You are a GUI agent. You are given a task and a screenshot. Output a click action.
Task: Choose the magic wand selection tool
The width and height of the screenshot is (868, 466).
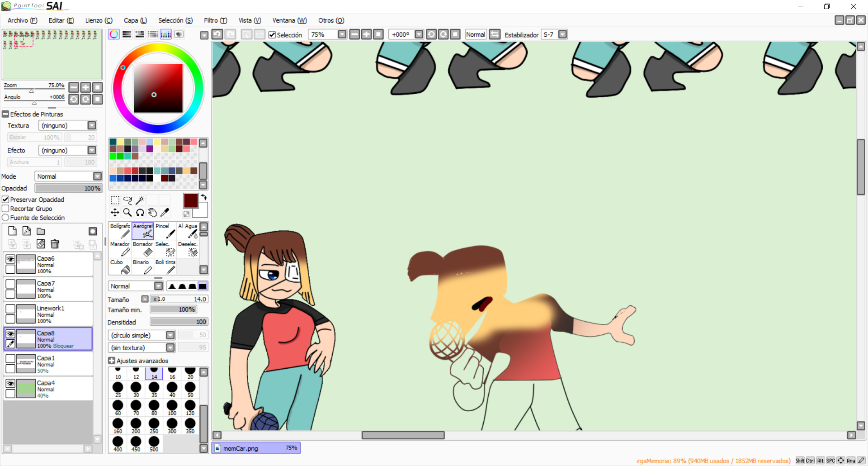pyautogui.click(x=140, y=200)
